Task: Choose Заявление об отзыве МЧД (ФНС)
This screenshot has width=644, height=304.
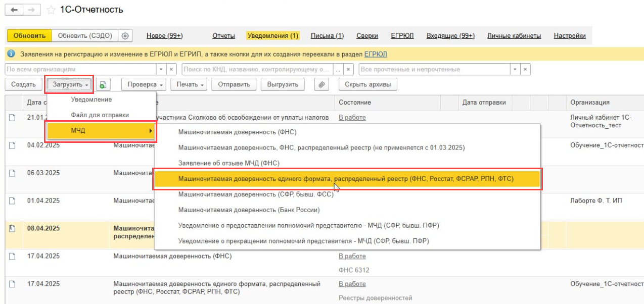Action: [x=228, y=163]
